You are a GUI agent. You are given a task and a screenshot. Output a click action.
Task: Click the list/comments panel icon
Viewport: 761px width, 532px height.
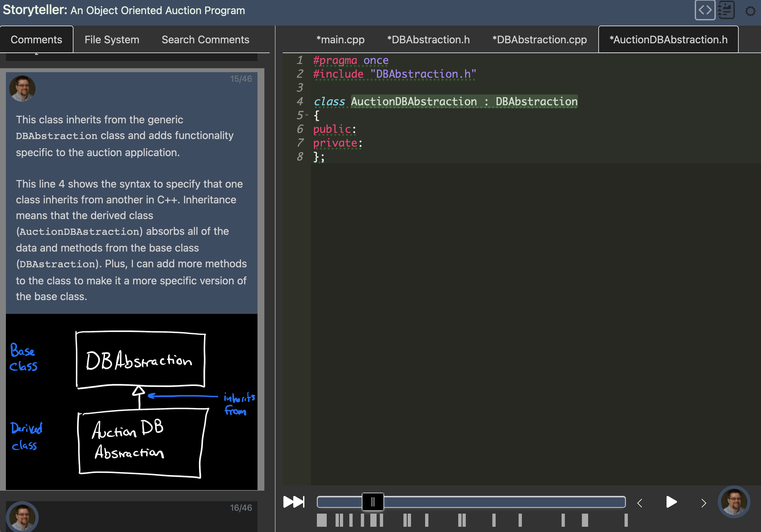725,10
